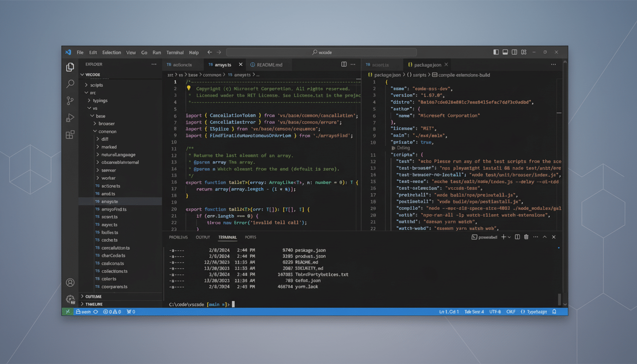Split the terminal

coord(517,237)
